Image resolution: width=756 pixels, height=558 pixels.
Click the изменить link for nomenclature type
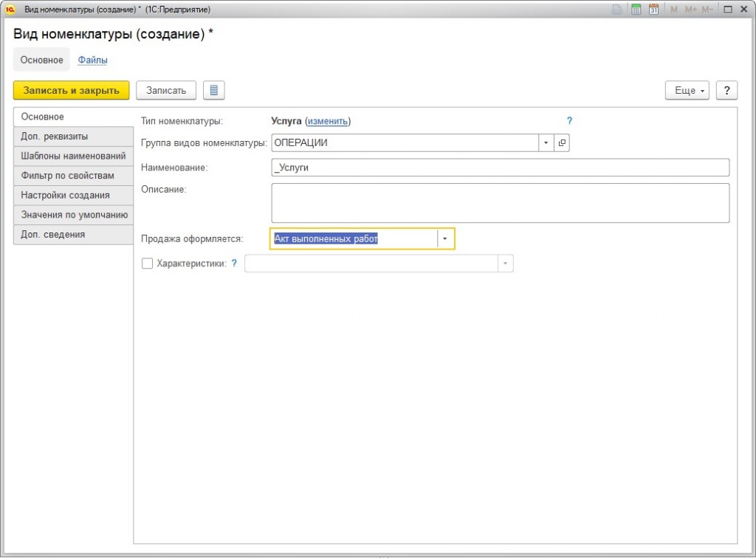pyautogui.click(x=327, y=121)
